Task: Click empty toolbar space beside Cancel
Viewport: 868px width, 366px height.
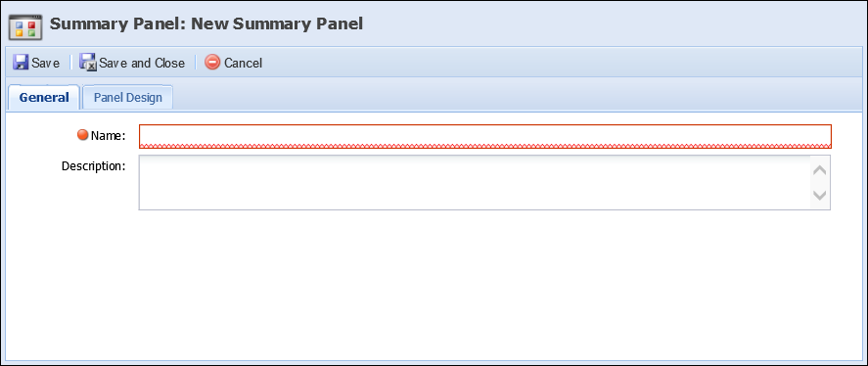Action: pos(554,63)
